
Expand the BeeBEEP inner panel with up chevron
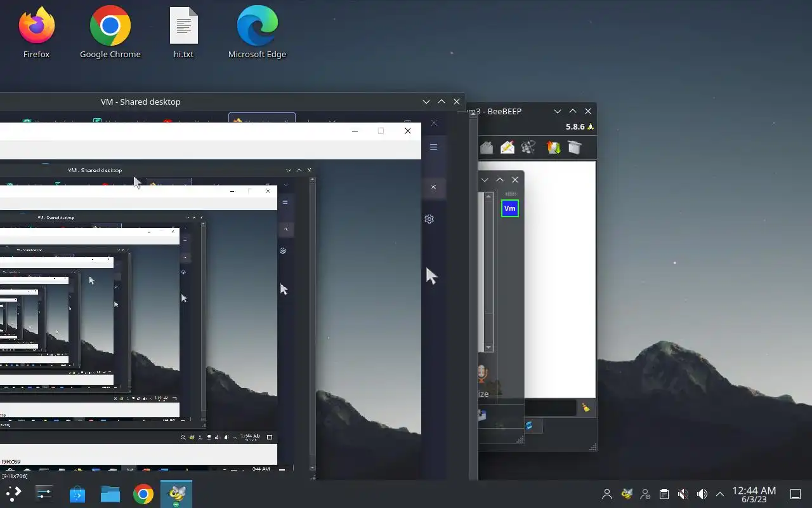pyautogui.click(x=500, y=180)
